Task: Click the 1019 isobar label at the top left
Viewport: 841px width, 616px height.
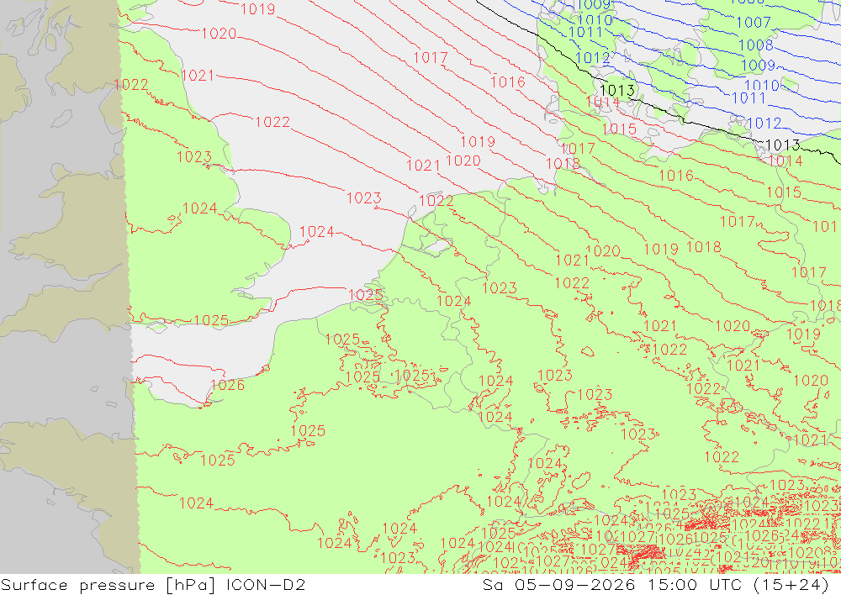Action: (x=258, y=9)
